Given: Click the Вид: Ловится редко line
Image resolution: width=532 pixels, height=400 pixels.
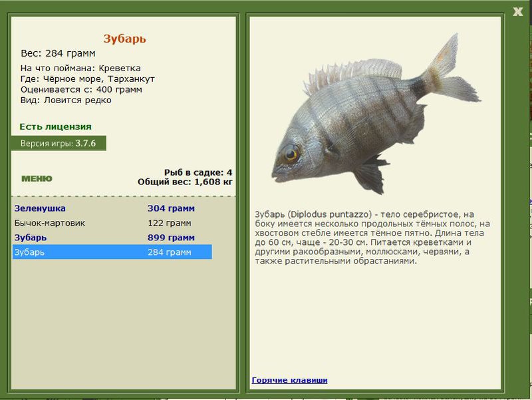Looking at the screenshot, I should coord(66,100).
